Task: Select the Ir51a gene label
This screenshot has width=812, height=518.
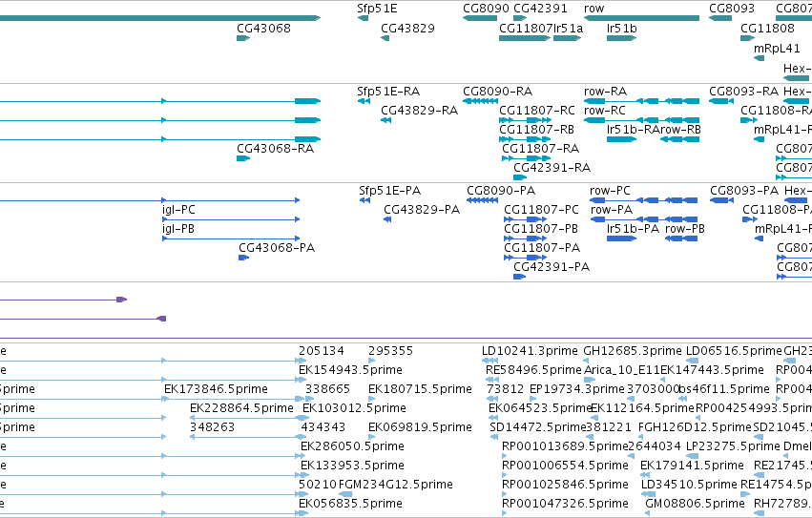Action: click(x=568, y=29)
